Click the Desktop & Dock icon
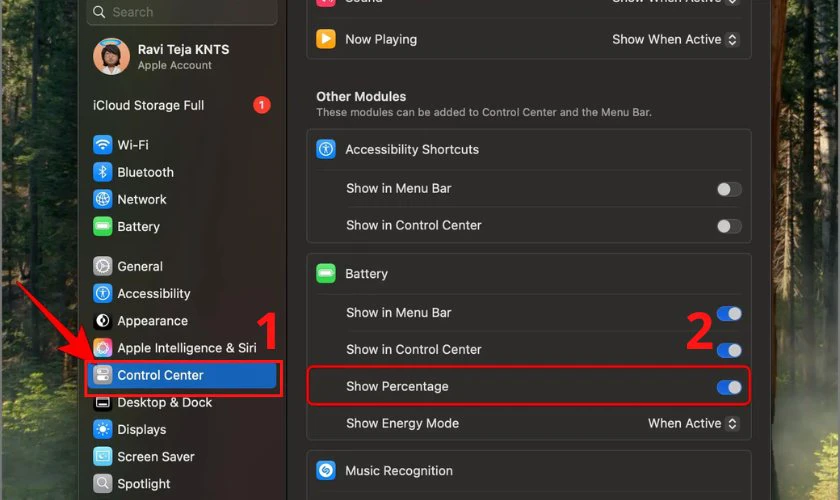 coord(102,402)
